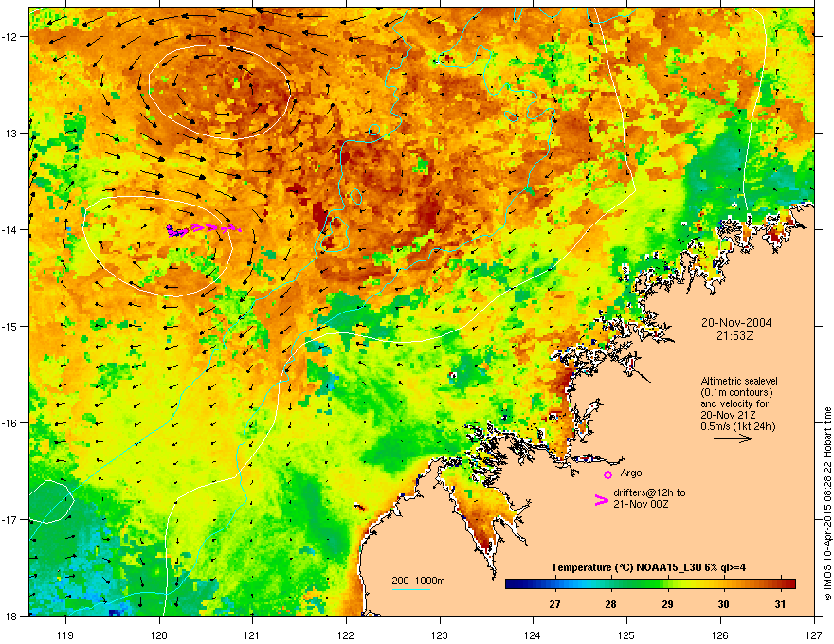Image resolution: width=834 pixels, height=644 pixels.
Task: Click the latitude axis label '-12'
Action: point(9,37)
